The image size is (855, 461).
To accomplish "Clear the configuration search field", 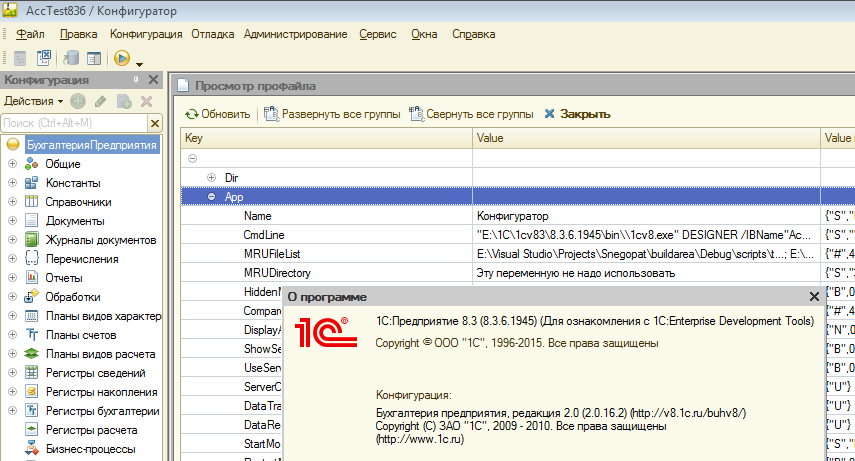I will [x=155, y=123].
